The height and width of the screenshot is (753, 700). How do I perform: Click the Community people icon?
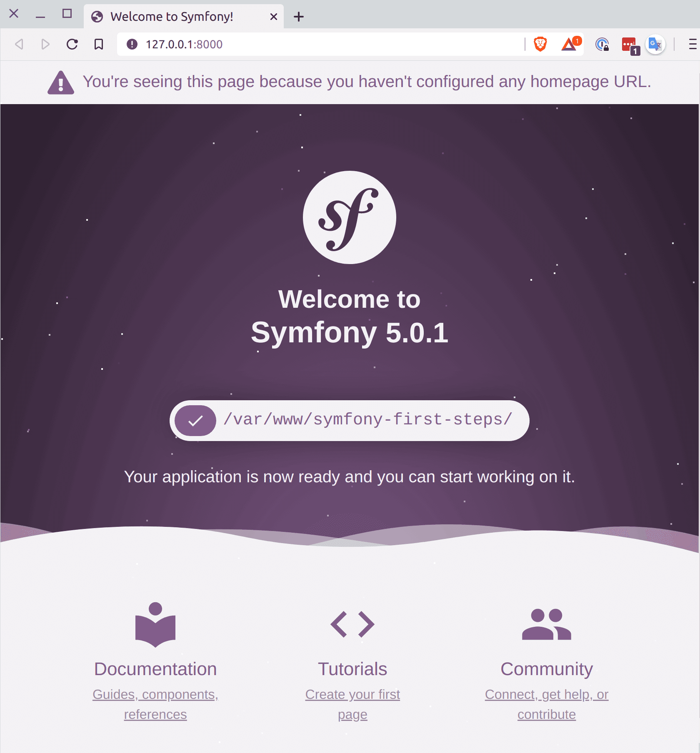(x=547, y=624)
